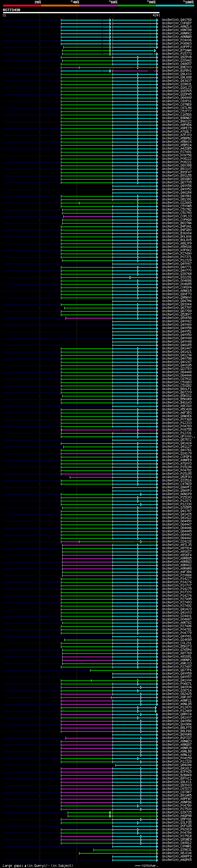The width and height of the screenshot is (197, 868).
Task: Select label UniRef100_Q40761
Action: pos(177,450)
